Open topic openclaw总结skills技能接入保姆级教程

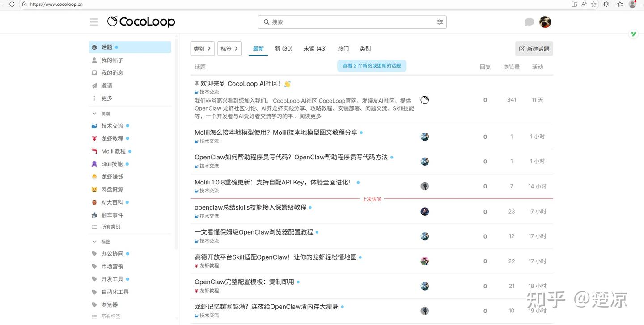point(250,207)
